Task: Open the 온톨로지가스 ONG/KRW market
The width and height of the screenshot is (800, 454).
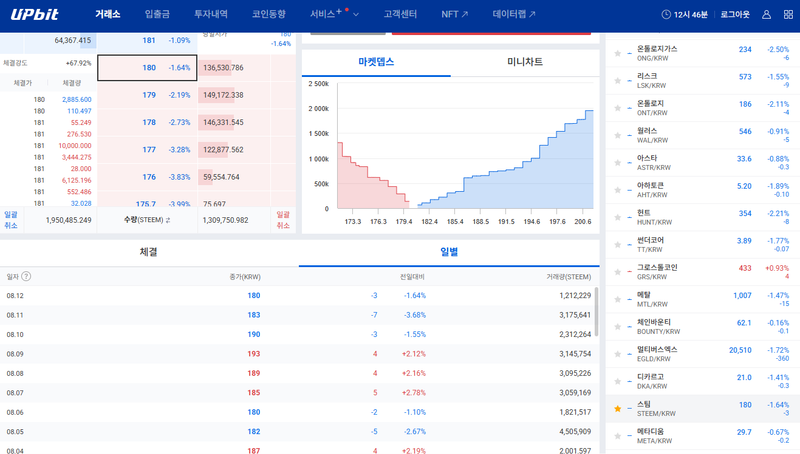Action: 703,53
